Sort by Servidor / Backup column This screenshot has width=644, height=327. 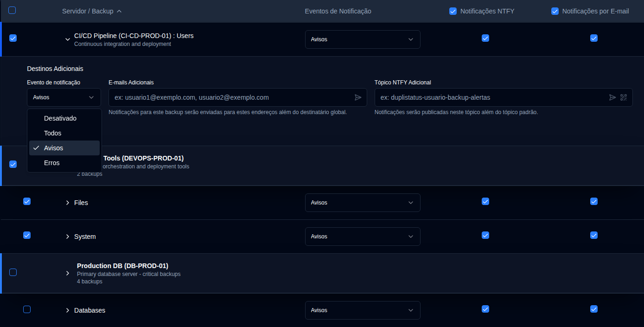click(x=92, y=11)
